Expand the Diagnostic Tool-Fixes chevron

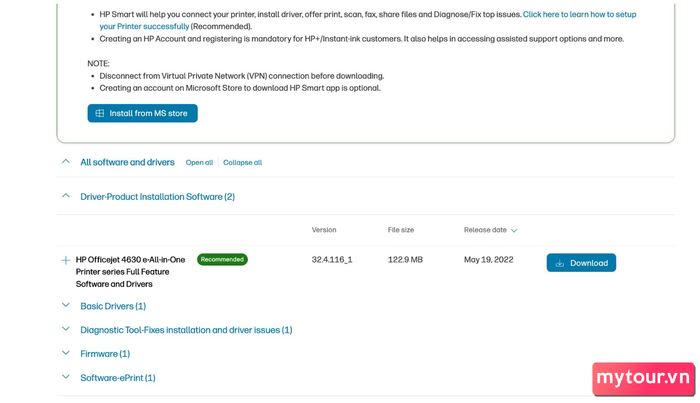point(66,329)
